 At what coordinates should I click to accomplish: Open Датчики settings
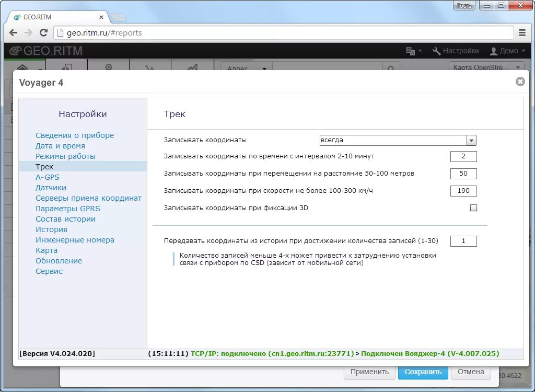(51, 188)
